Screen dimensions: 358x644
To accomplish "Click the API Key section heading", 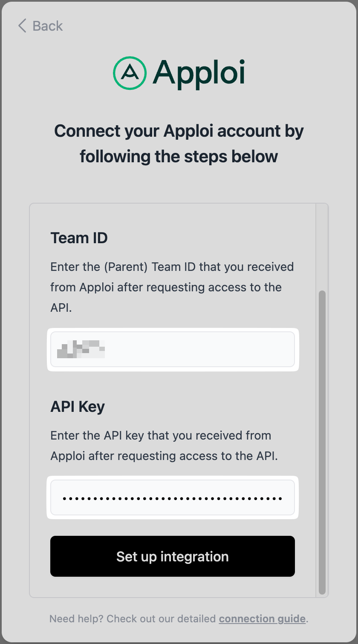I will [x=78, y=407].
